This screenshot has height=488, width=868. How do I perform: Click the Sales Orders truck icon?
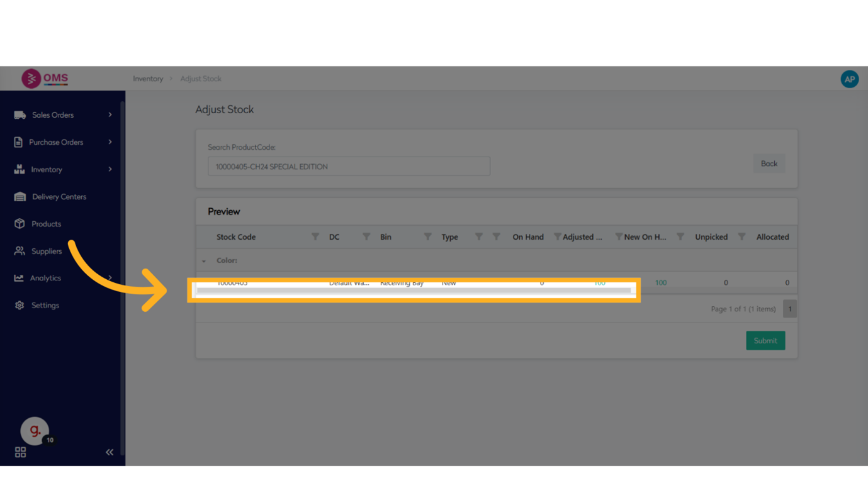point(20,115)
